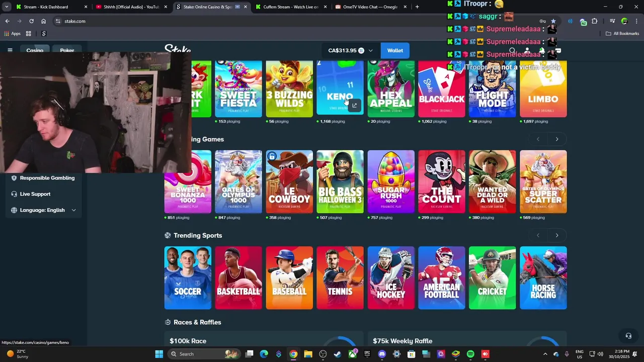Click the browser home icon
This screenshot has height=362, width=644.
pos(44,21)
